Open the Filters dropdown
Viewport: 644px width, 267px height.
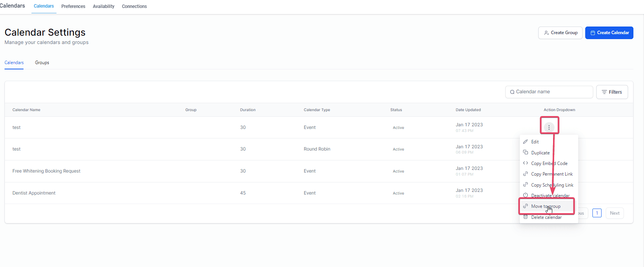612,92
